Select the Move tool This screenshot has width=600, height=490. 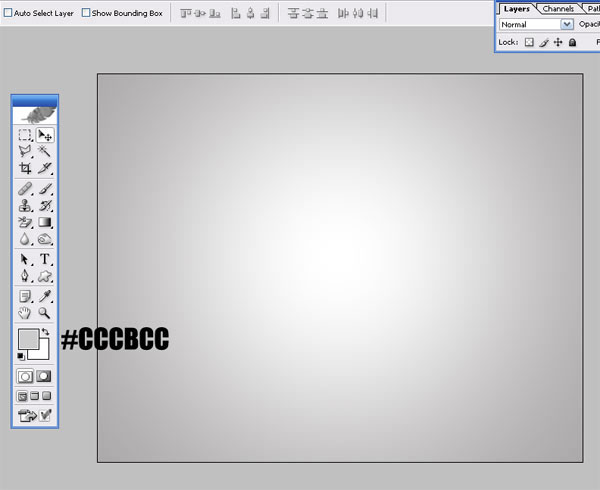pos(45,135)
